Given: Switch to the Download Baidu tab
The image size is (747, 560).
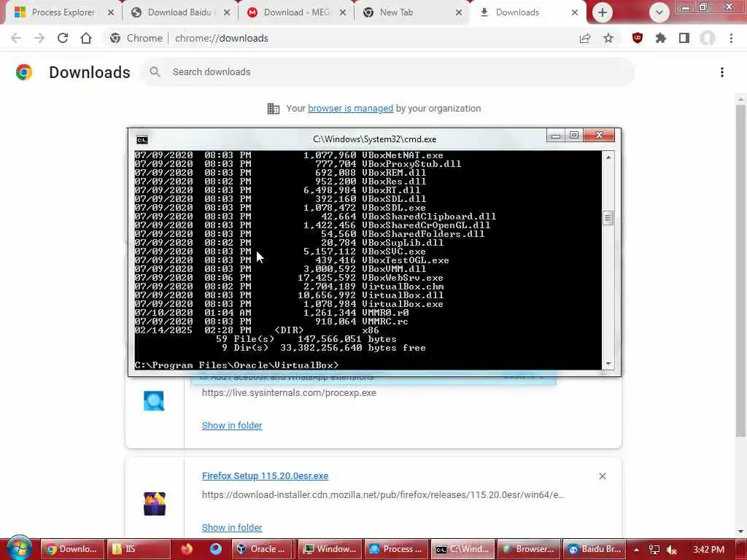Looking at the screenshot, I should pos(179,12).
